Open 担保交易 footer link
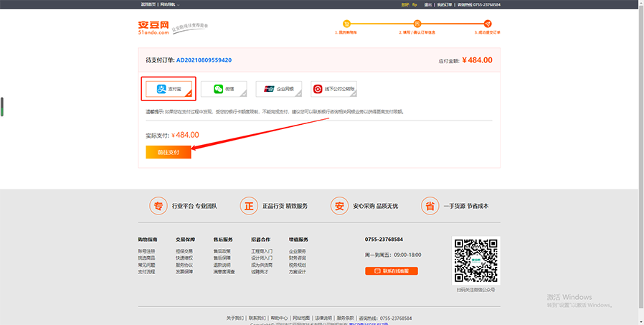 pos(184,251)
